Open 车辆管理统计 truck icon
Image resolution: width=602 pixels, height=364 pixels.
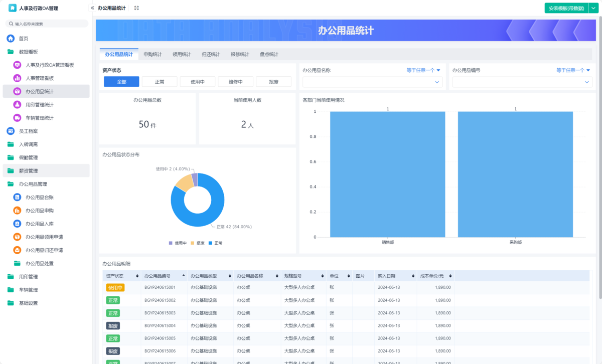click(17, 118)
